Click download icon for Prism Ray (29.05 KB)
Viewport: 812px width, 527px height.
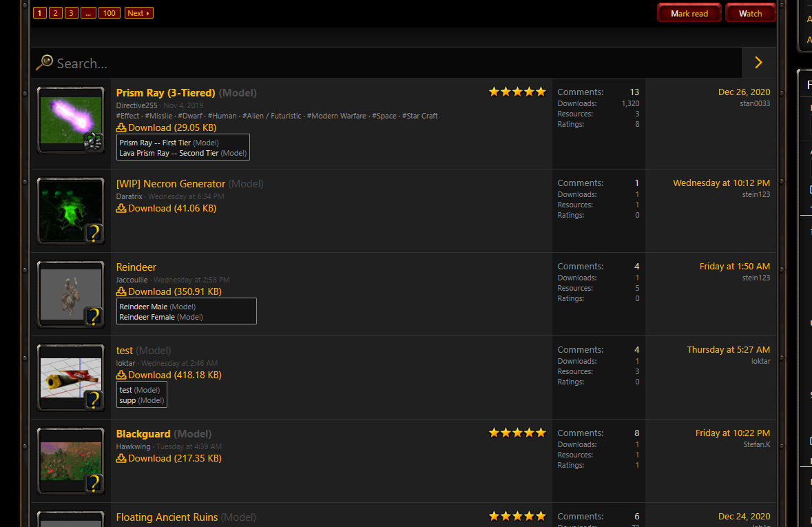coord(121,127)
